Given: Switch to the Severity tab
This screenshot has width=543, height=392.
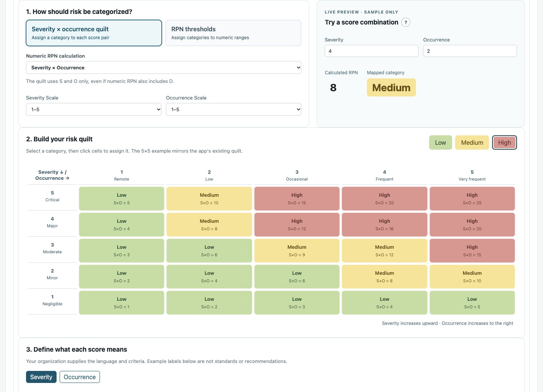Looking at the screenshot, I should pyautogui.click(x=41, y=377).
